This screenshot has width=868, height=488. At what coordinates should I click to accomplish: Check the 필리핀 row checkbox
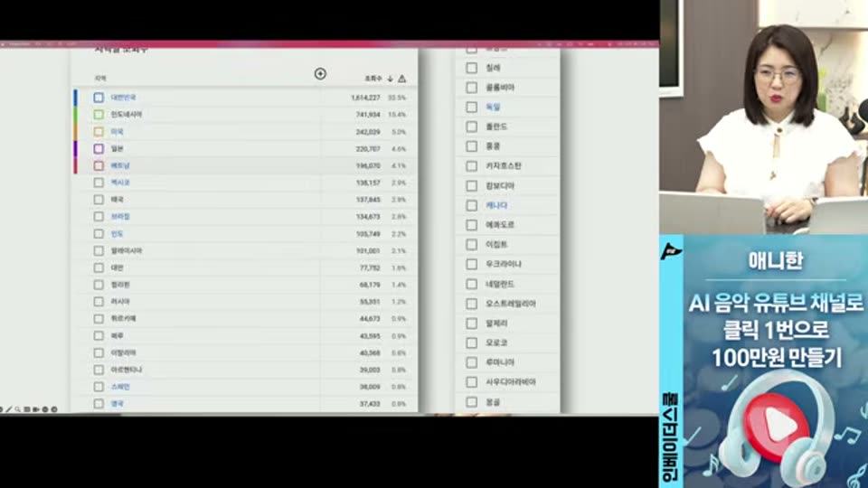[99, 285]
